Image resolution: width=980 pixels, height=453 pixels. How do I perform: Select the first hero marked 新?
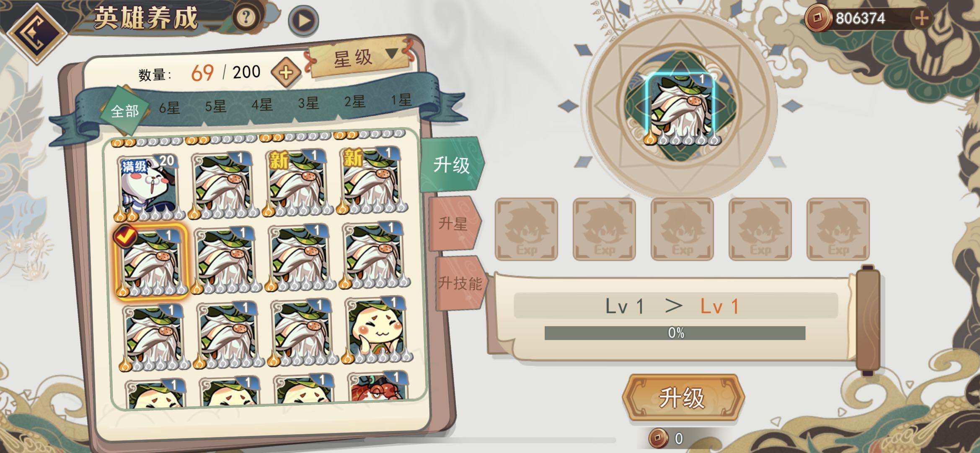coord(296,182)
